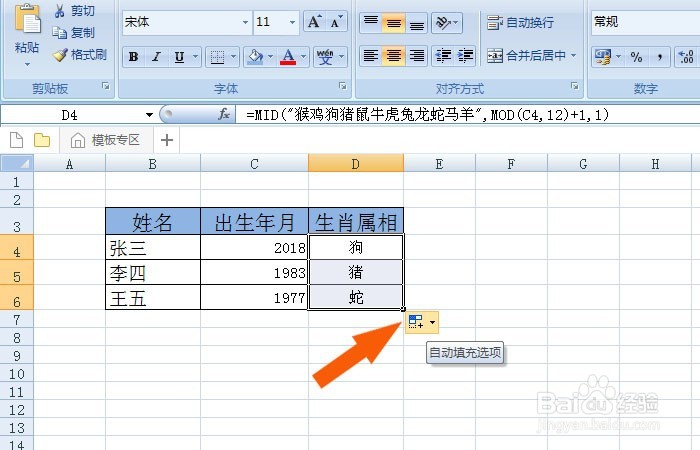Toggle underline formatting
Viewport: 700px width, 450px height.
[x=179, y=57]
